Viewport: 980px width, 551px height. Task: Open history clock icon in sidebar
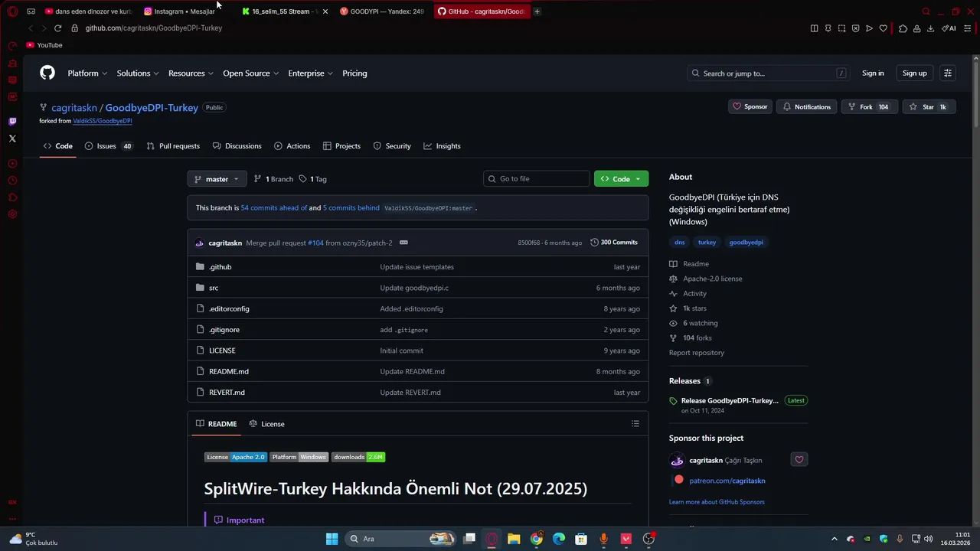pos(12,181)
